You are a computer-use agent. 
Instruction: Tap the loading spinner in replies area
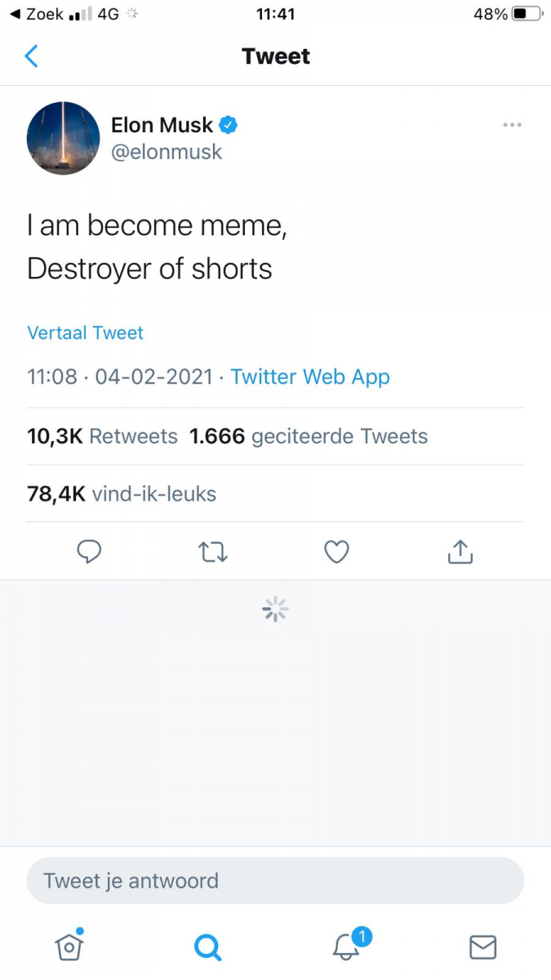[x=275, y=608]
